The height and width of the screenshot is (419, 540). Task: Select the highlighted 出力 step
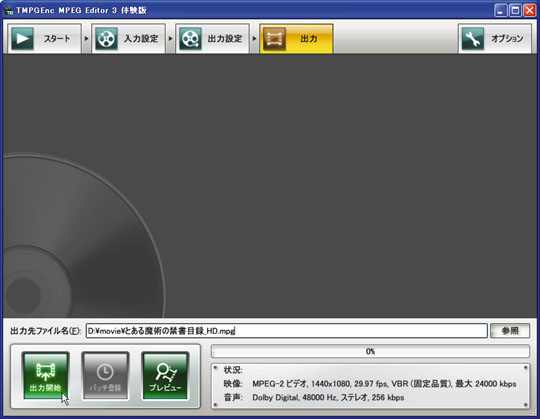(296, 38)
